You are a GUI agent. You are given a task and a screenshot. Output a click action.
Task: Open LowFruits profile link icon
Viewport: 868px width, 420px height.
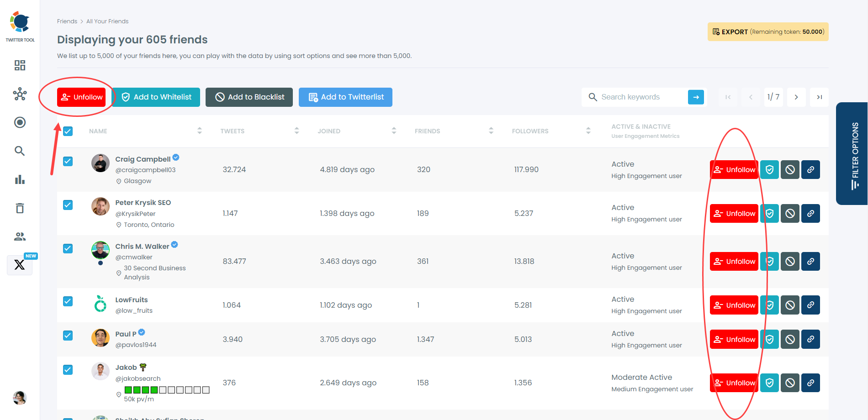tap(811, 305)
